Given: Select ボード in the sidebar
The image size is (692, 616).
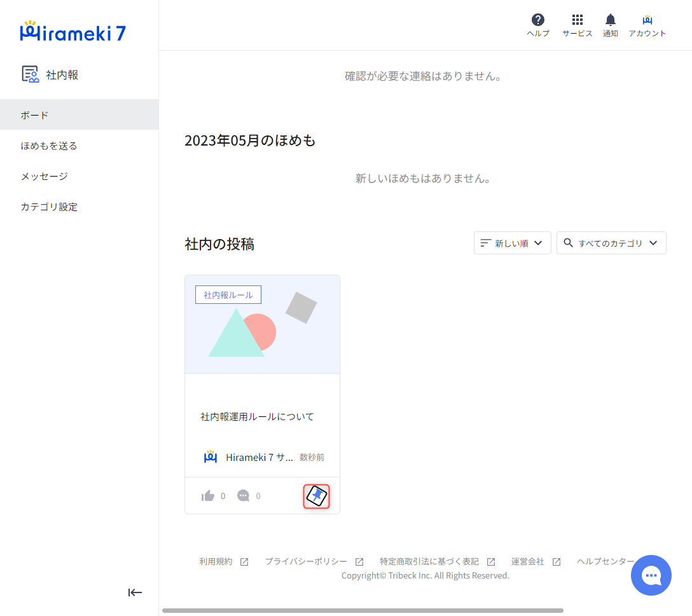Looking at the screenshot, I should point(79,115).
